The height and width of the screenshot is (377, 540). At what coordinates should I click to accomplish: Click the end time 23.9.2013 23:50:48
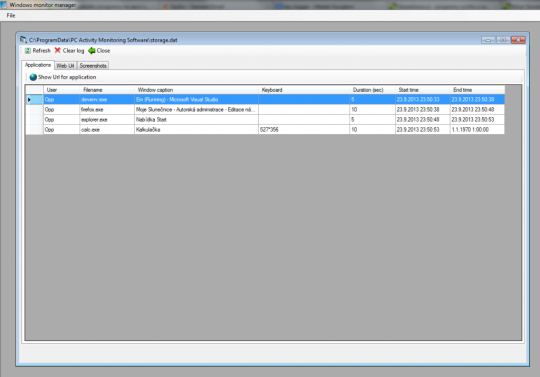click(x=477, y=109)
